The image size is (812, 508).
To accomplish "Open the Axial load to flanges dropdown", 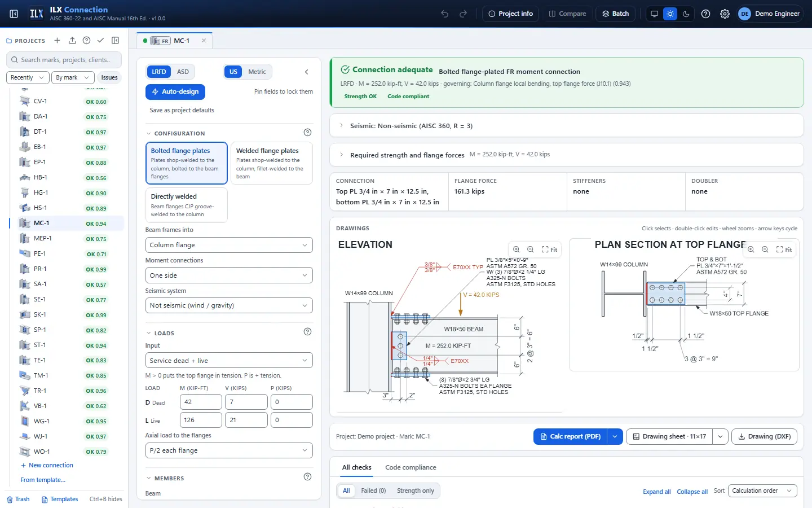I will (229, 450).
